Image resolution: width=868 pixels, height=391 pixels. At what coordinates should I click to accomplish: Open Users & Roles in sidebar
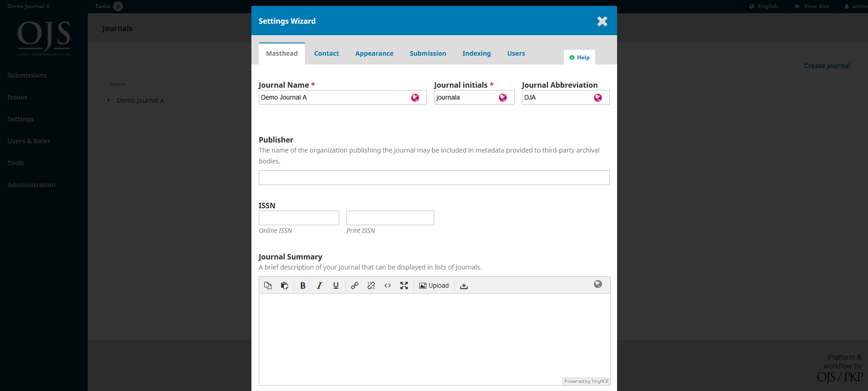click(x=29, y=141)
